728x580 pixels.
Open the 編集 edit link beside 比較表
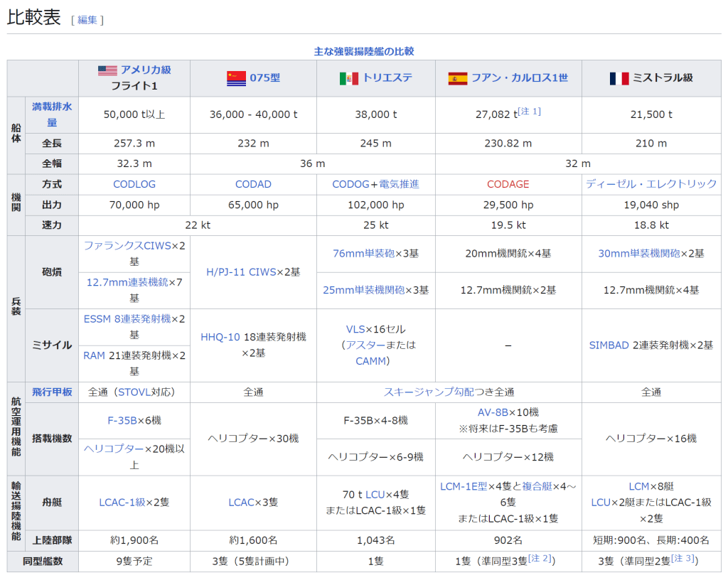click(x=87, y=20)
